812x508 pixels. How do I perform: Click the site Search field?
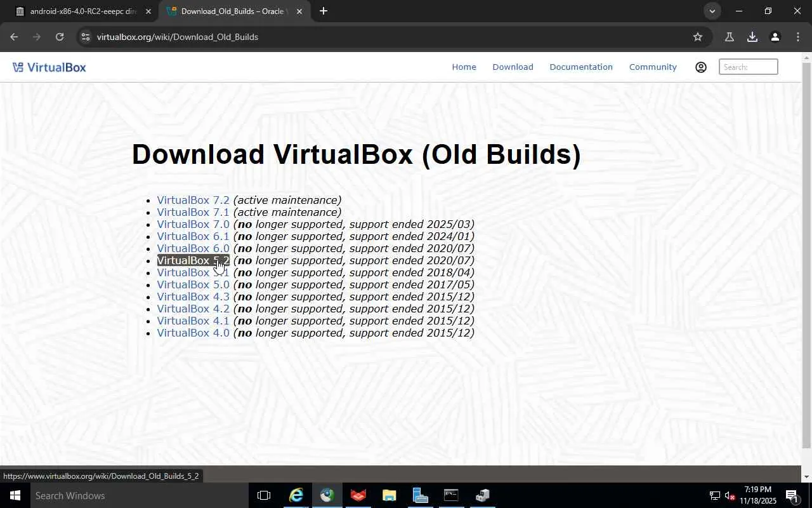749,67
